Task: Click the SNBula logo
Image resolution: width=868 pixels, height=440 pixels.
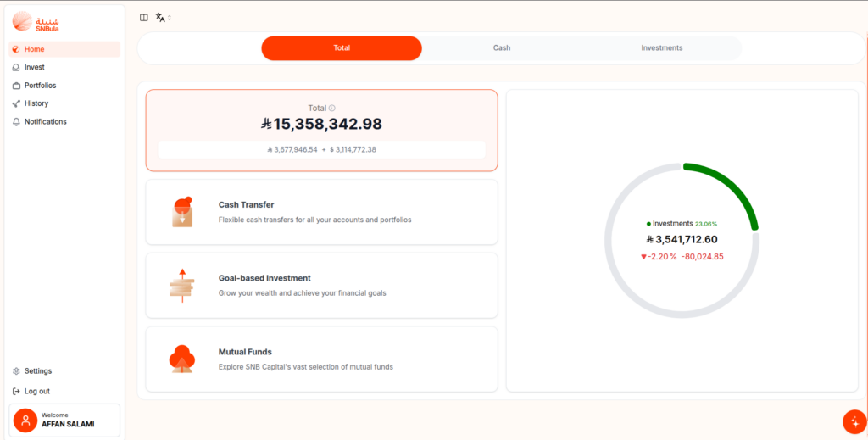Action: tap(36, 21)
